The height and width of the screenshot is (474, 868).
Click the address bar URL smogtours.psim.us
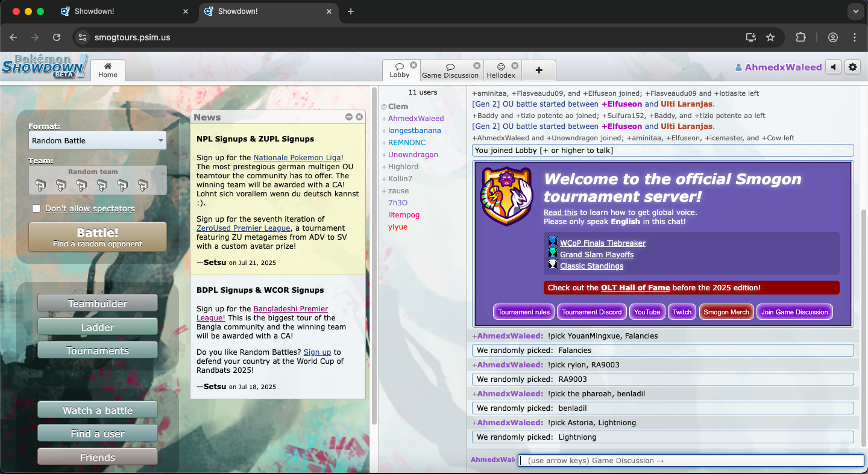click(132, 37)
